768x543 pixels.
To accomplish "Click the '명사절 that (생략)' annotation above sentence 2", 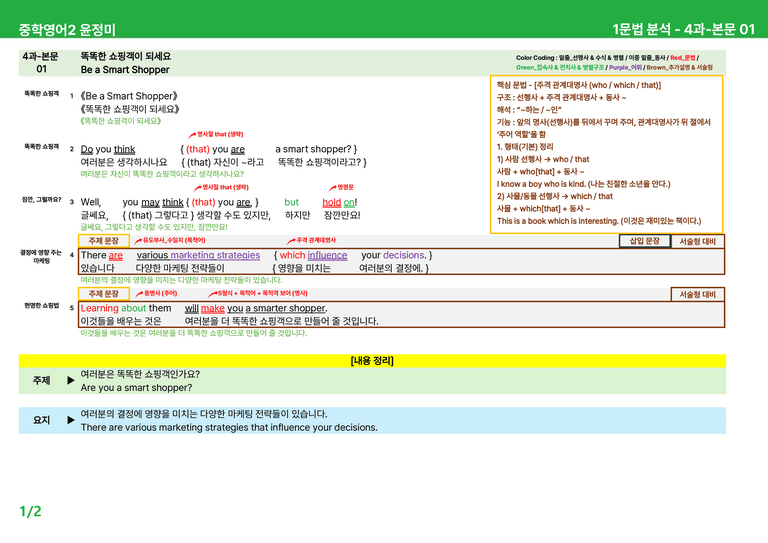I will 216,134.
